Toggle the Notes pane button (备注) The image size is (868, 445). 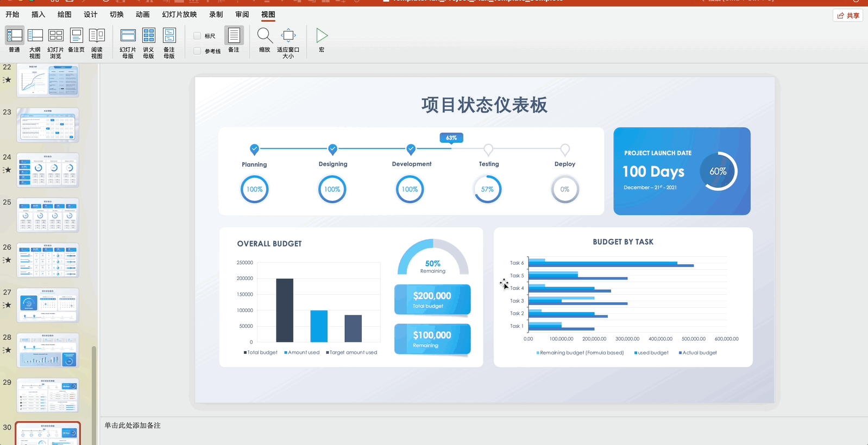coord(234,40)
